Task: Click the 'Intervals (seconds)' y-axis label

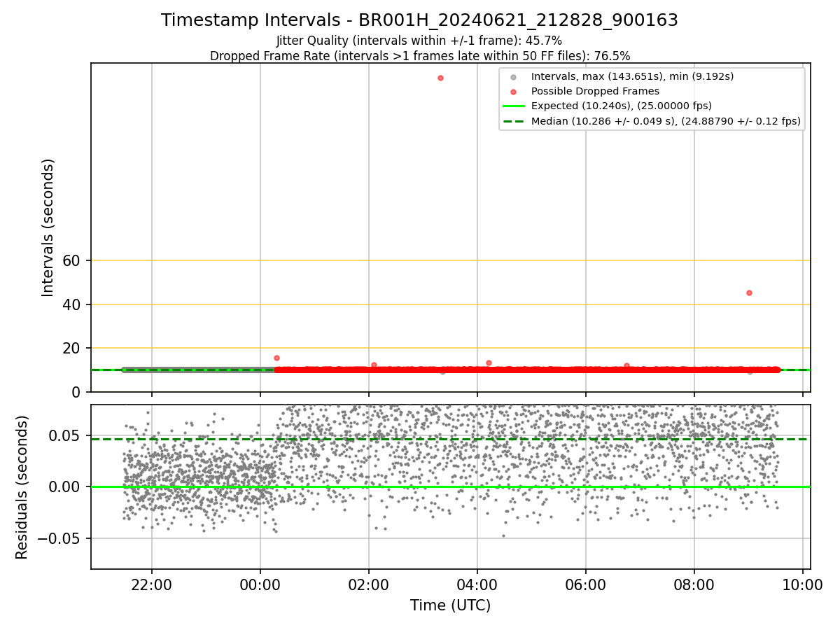Action: point(48,227)
